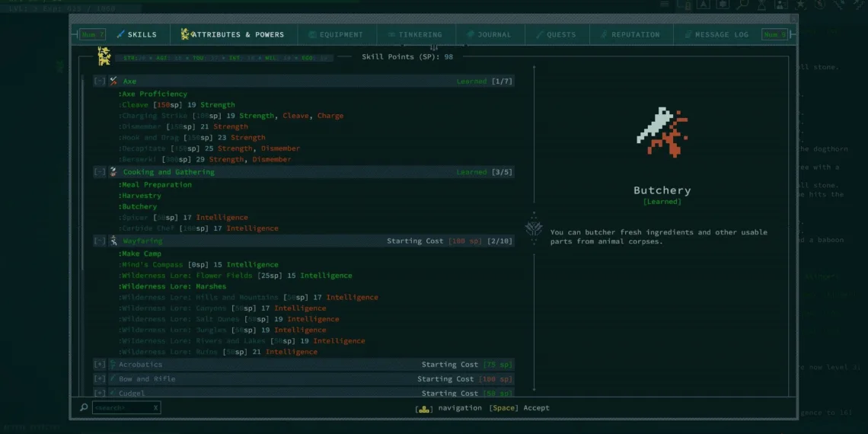This screenshot has width=868, height=434.
Task: Open the Reputation tab
Action: pos(632,34)
